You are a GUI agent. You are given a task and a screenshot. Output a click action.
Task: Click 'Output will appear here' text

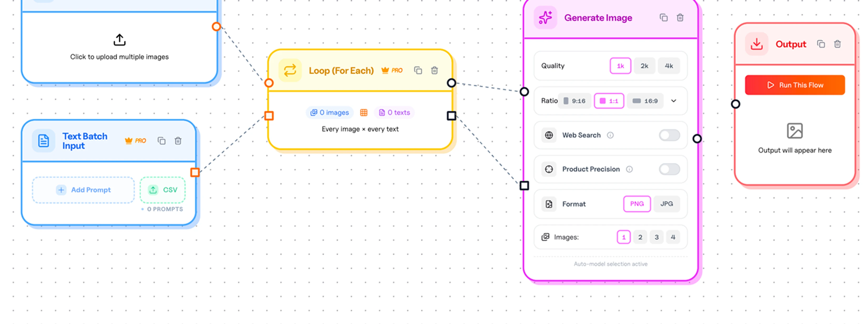795,150
